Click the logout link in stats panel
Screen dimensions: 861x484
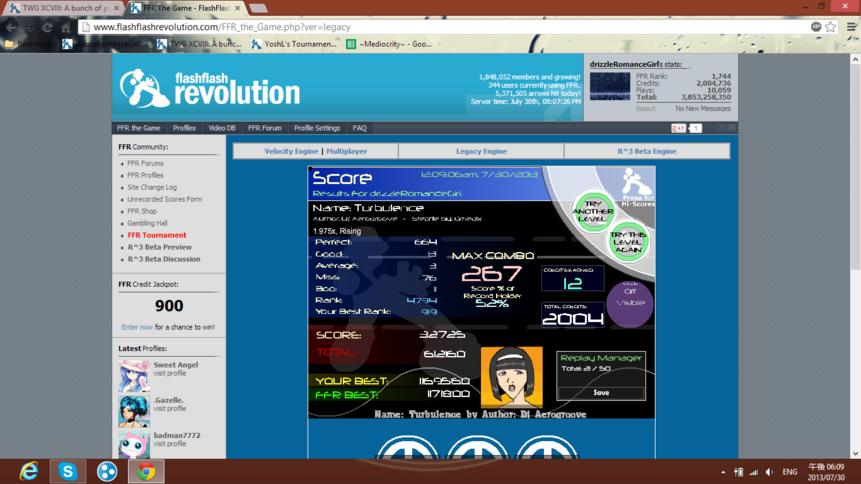pos(645,109)
